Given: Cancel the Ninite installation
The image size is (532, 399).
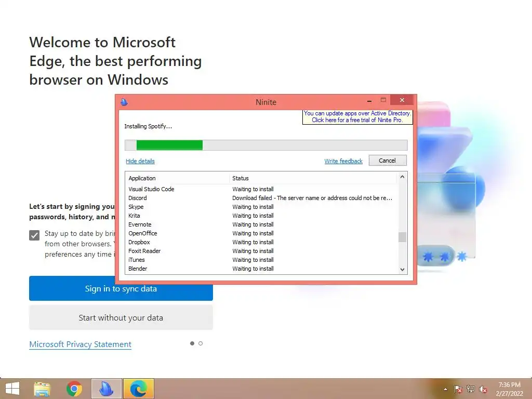Looking at the screenshot, I should click(x=388, y=161).
